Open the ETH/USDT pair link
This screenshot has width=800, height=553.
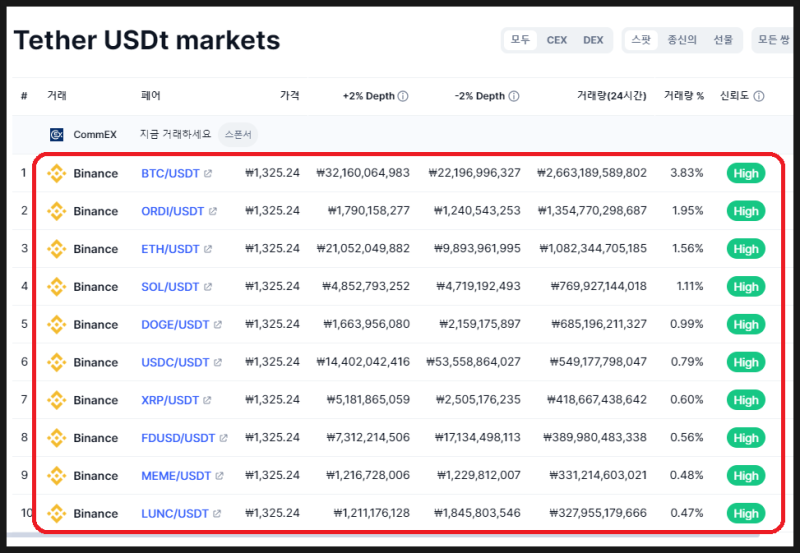point(170,249)
